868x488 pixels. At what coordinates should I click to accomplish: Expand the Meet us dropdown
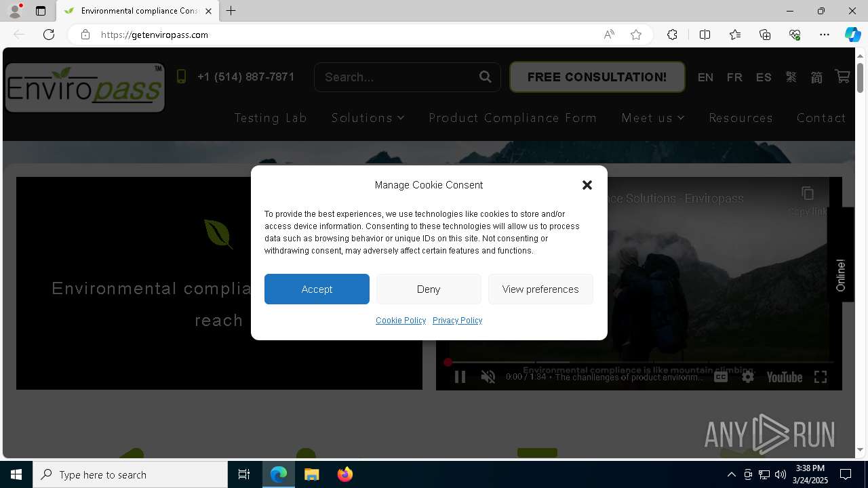tap(653, 118)
